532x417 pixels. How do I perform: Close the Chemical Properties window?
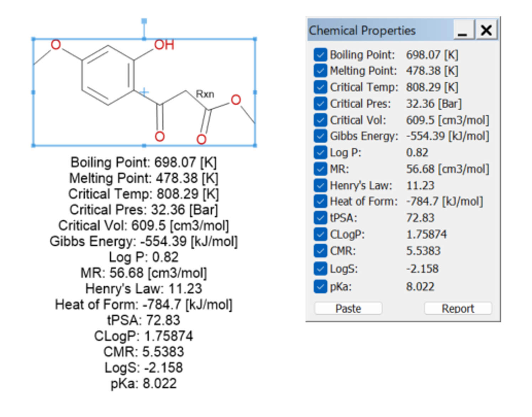tap(486, 30)
